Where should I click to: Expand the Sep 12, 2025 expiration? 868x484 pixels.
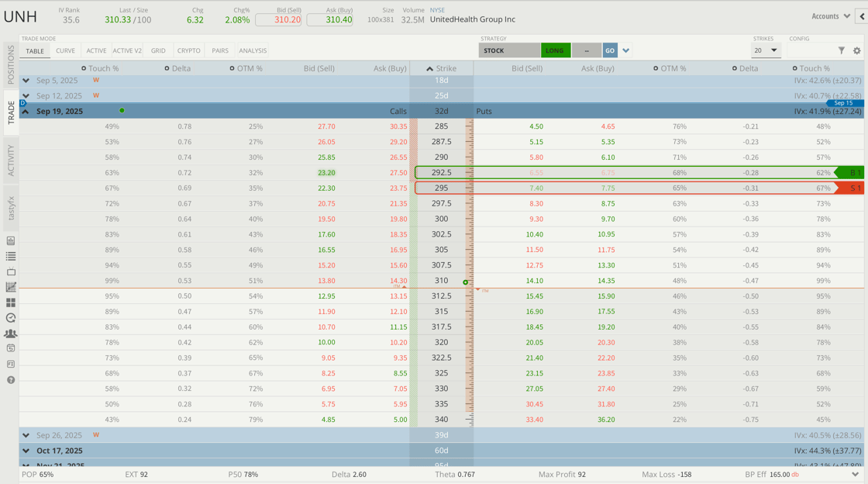pos(26,96)
